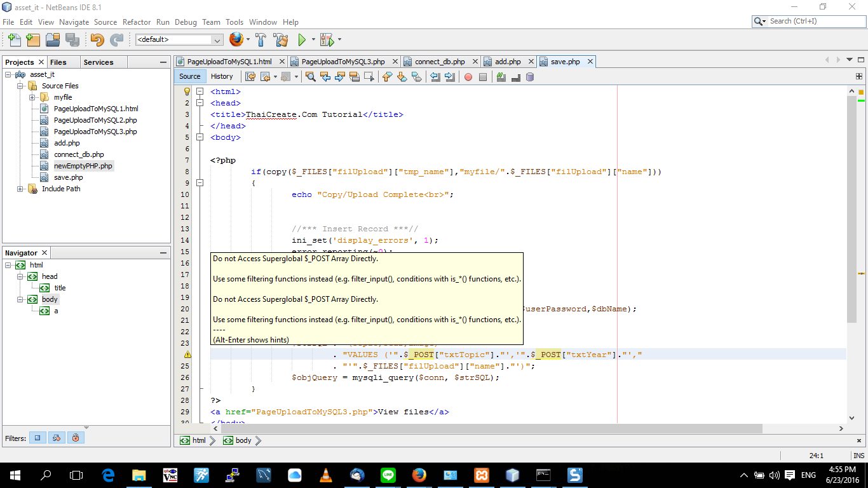868x488 pixels.
Task: Run the project with the green Run icon
Action: pyautogui.click(x=300, y=39)
